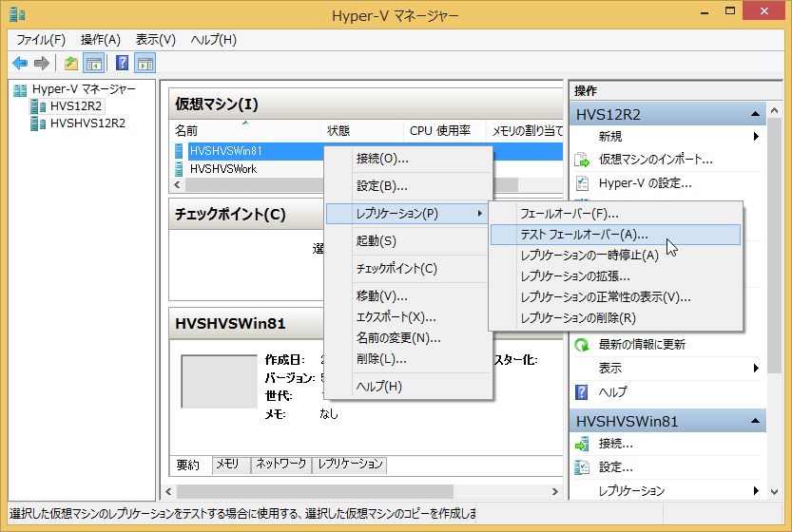Click 仮想マシンのインポート... action link
Viewport: 792px width, 532px height.
pos(656,160)
